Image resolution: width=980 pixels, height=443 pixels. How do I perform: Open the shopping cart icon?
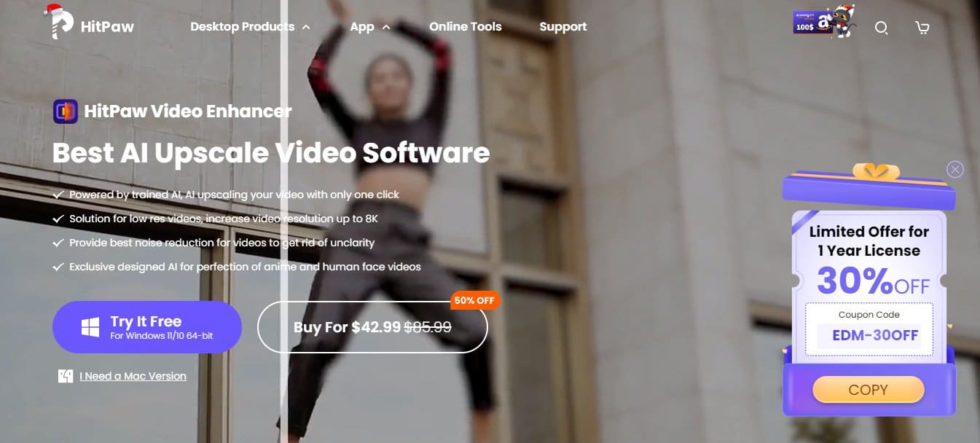click(x=922, y=28)
